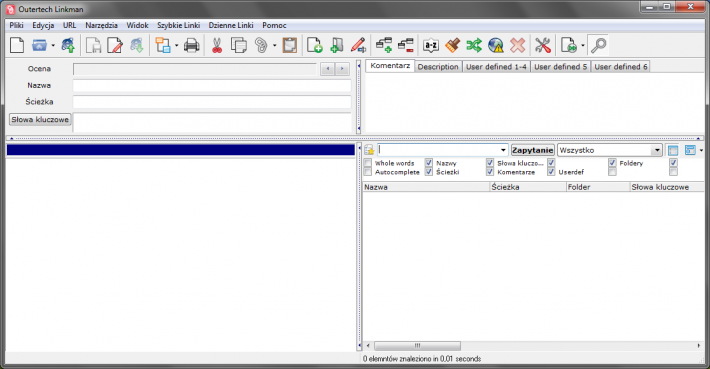Enable the Autocomplete checkbox

tap(368, 172)
